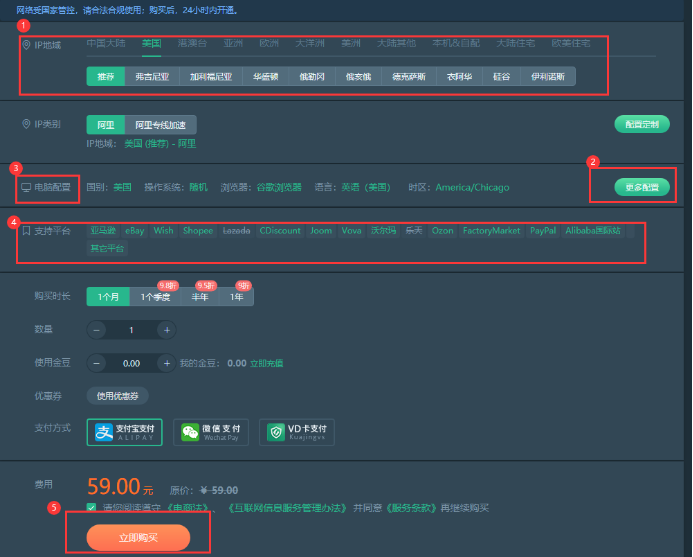Increase the 数量 quantity with plus
The image size is (693, 557).
pos(167,330)
